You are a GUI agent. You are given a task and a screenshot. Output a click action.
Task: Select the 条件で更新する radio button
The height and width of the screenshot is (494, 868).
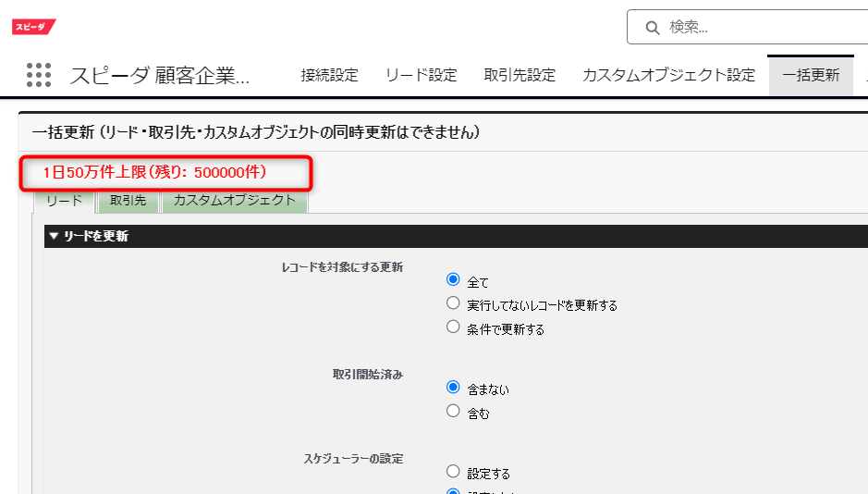(x=453, y=327)
